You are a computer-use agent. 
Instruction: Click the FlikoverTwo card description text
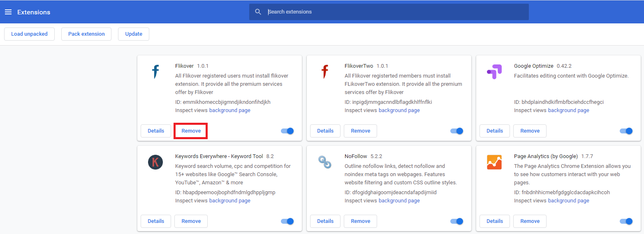point(403,84)
